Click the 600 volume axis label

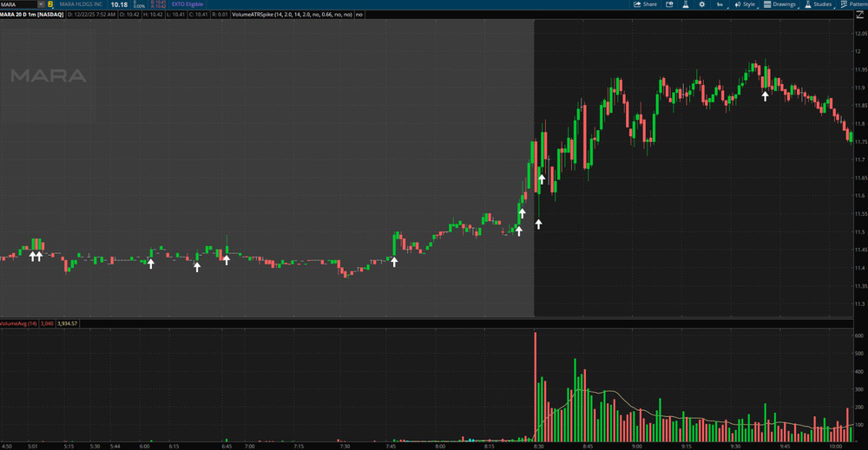[858, 336]
